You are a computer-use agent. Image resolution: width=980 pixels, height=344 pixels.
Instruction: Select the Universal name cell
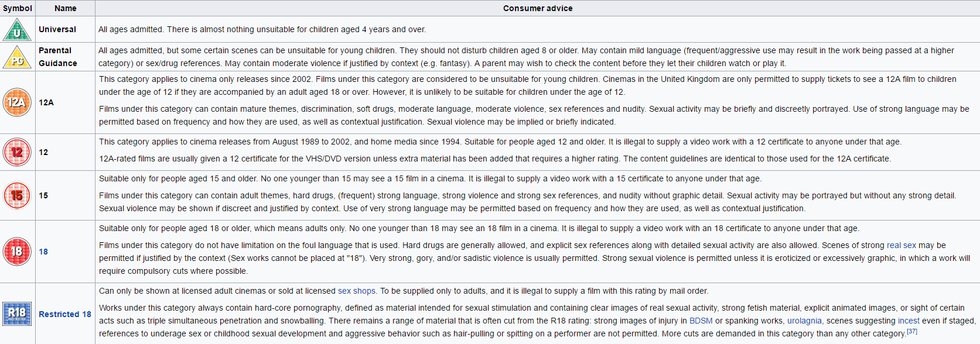click(66, 29)
